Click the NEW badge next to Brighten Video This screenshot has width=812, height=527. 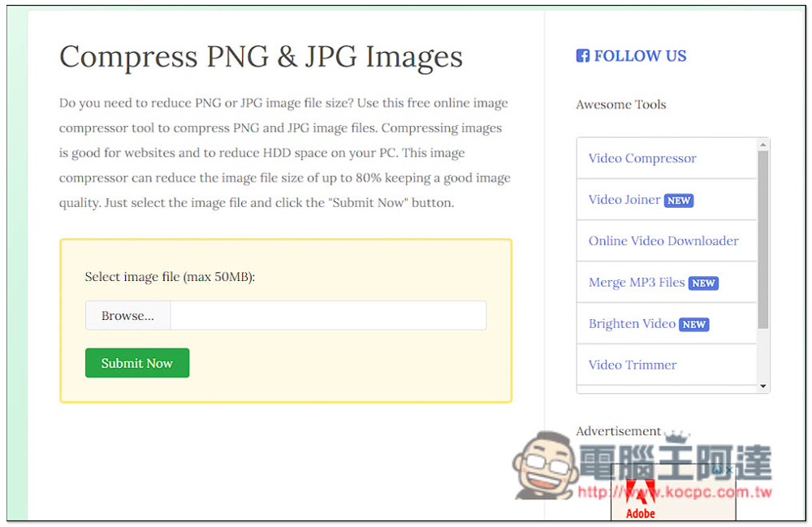pyautogui.click(x=694, y=325)
